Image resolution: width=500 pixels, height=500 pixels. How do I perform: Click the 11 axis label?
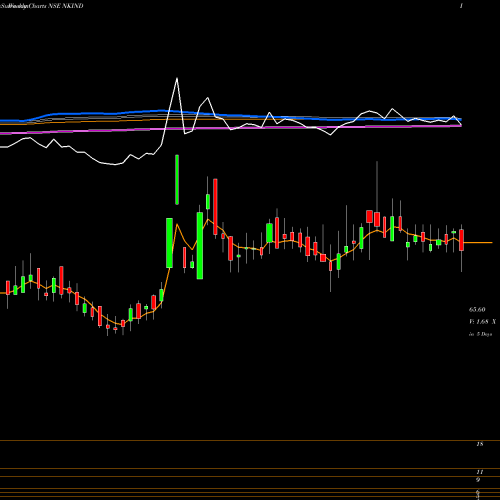[x=480, y=472]
